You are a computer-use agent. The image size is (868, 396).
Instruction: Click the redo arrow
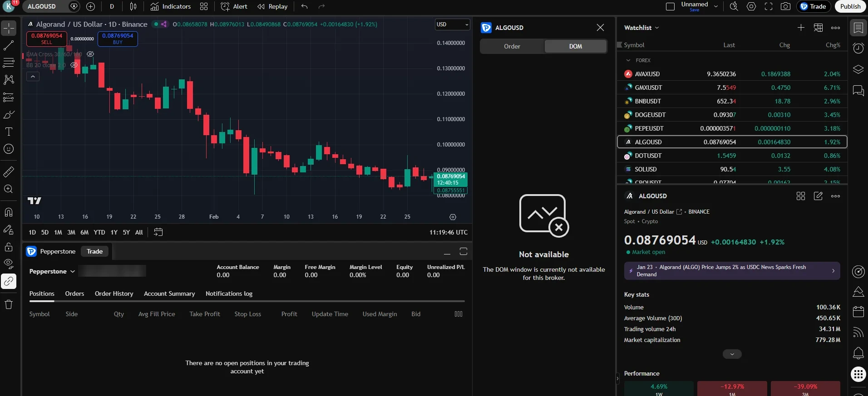tap(321, 6)
